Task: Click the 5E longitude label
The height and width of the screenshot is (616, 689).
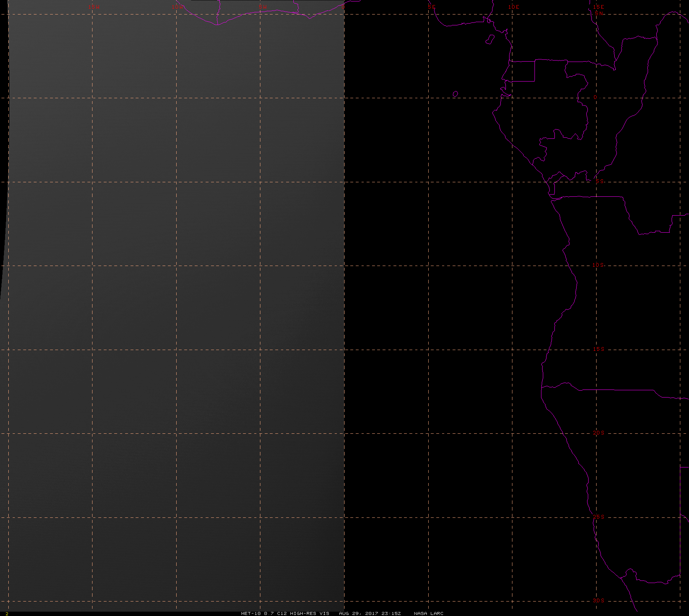Action: click(432, 7)
